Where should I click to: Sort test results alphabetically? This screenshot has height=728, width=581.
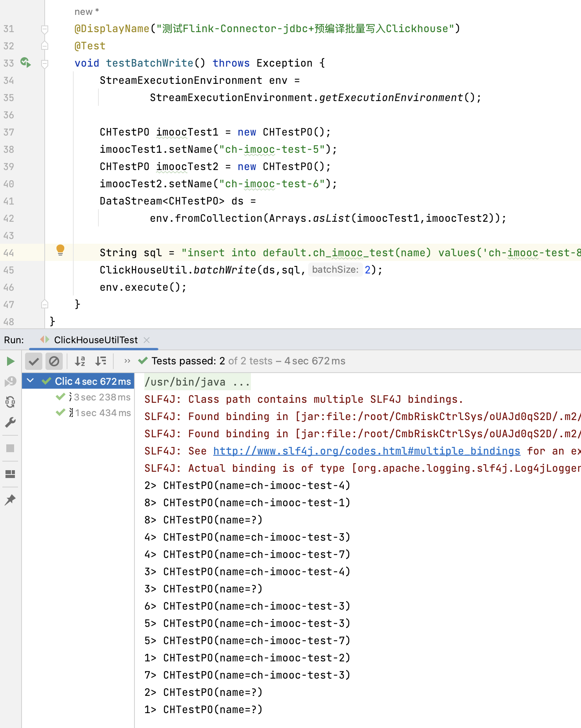pyautogui.click(x=80, y=361)
